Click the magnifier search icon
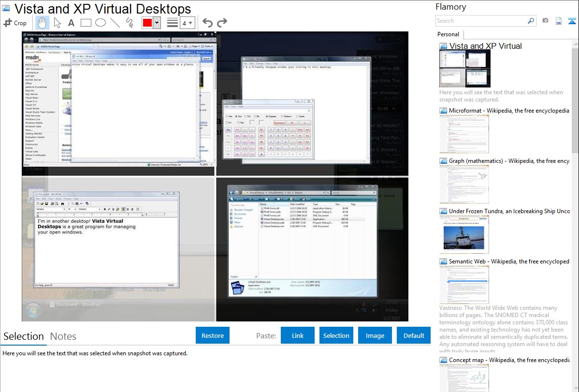The width and height of the screenshot is (579, 392). [531, 21]
